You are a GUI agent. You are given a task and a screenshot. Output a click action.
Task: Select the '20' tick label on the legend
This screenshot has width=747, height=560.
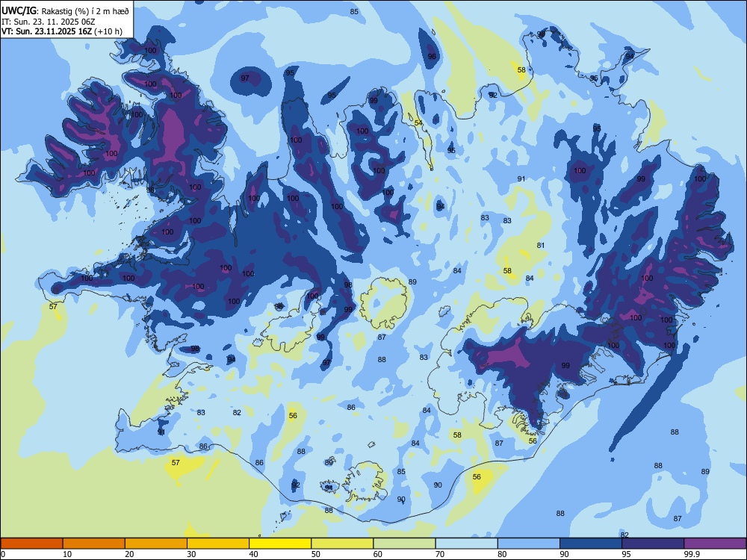pos(129,554)
